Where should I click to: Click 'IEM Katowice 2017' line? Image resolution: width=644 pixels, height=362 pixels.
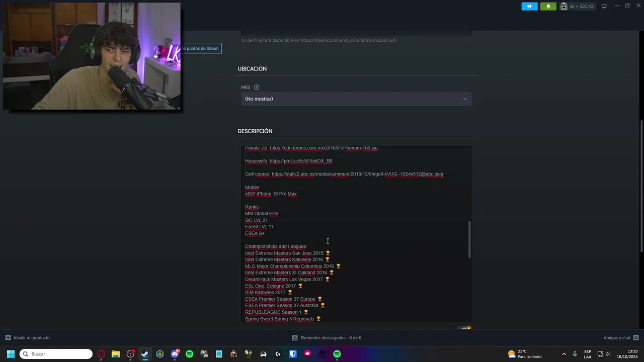click(x=265, y=293)
